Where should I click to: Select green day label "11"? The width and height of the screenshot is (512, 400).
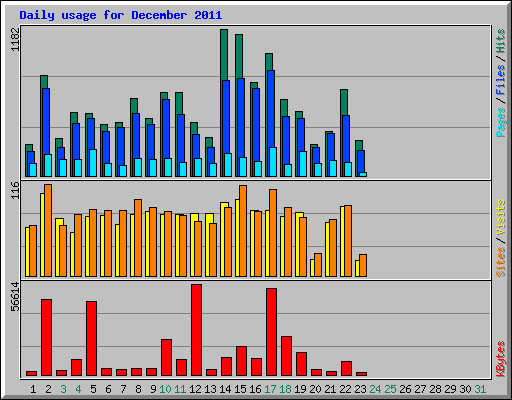(x=180, y=389)
